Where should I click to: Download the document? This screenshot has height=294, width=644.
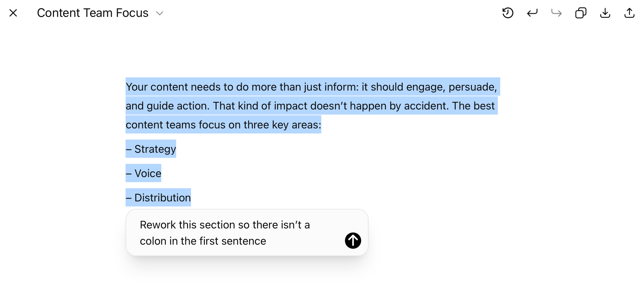605,13
